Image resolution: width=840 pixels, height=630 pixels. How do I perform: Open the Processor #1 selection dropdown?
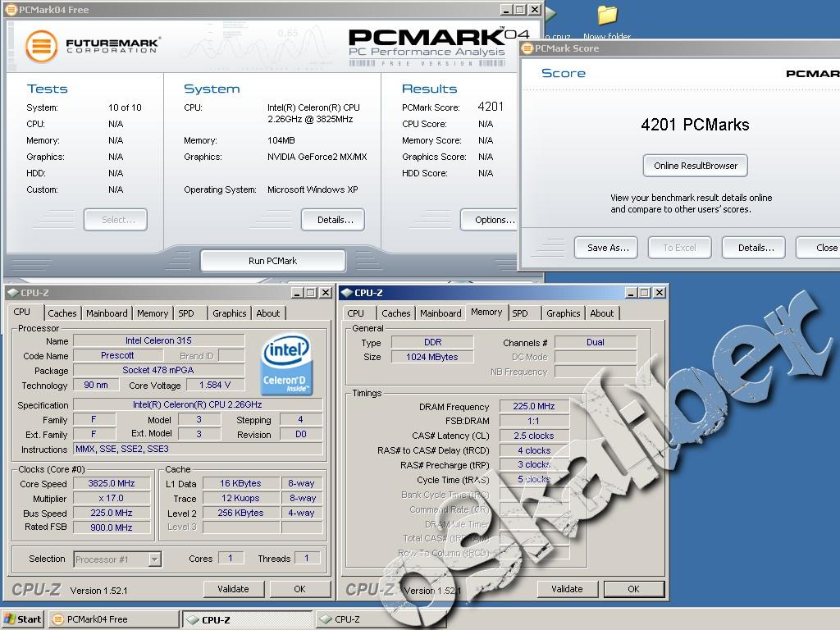pos(154,559)
